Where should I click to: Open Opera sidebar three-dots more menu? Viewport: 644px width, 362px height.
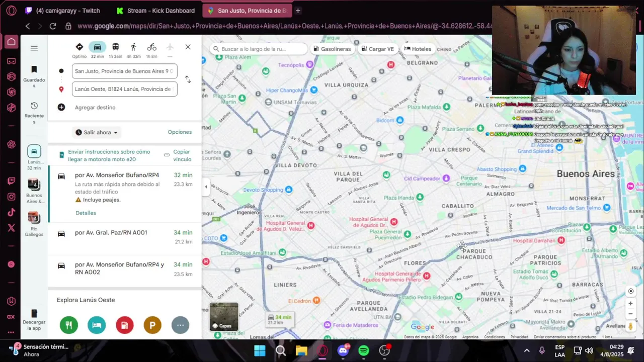click(11, 332)
